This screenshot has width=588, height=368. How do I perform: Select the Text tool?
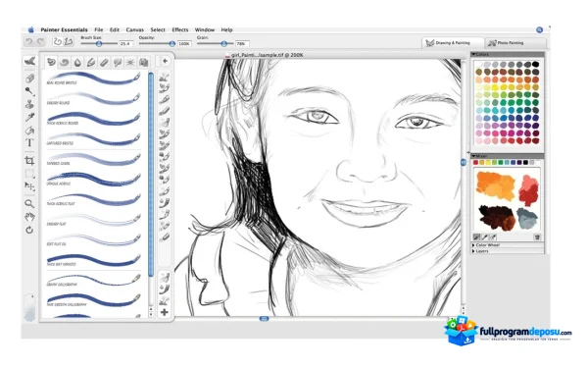tap(29, 142)
